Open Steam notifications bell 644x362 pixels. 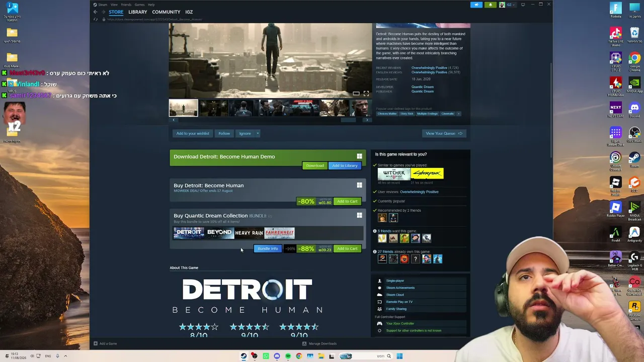[490, 5]
